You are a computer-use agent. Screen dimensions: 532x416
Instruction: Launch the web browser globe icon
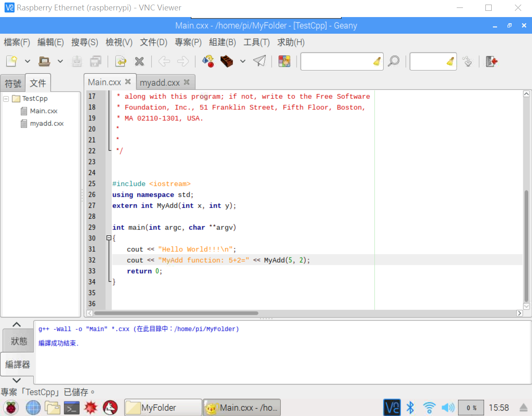pyautogui.click(x=33, y=408)
